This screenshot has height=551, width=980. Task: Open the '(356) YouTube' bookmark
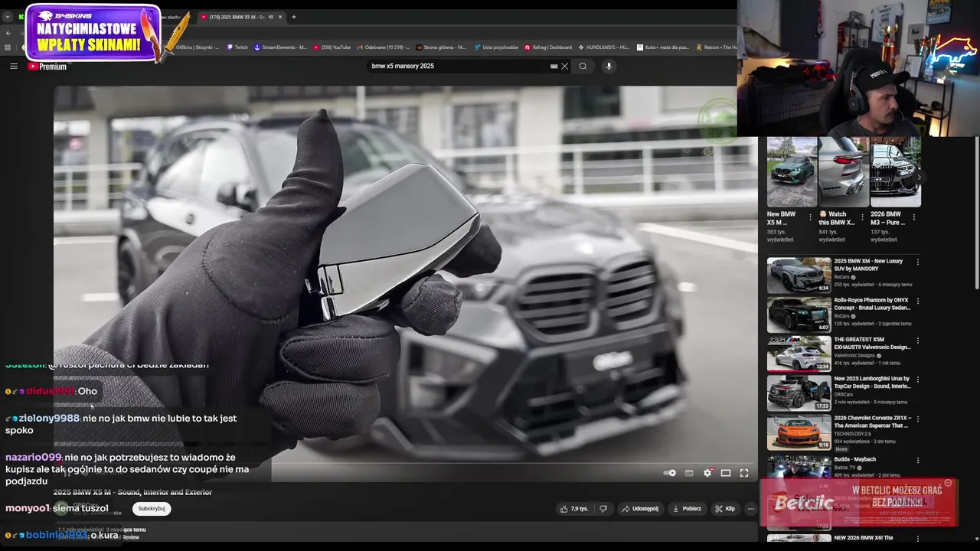click(x=332, y=47)
